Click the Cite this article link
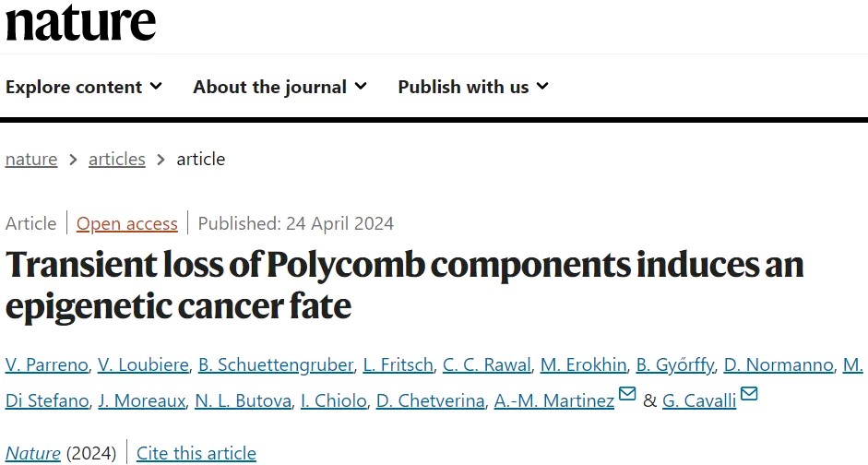868x465 pixels. 196,453
